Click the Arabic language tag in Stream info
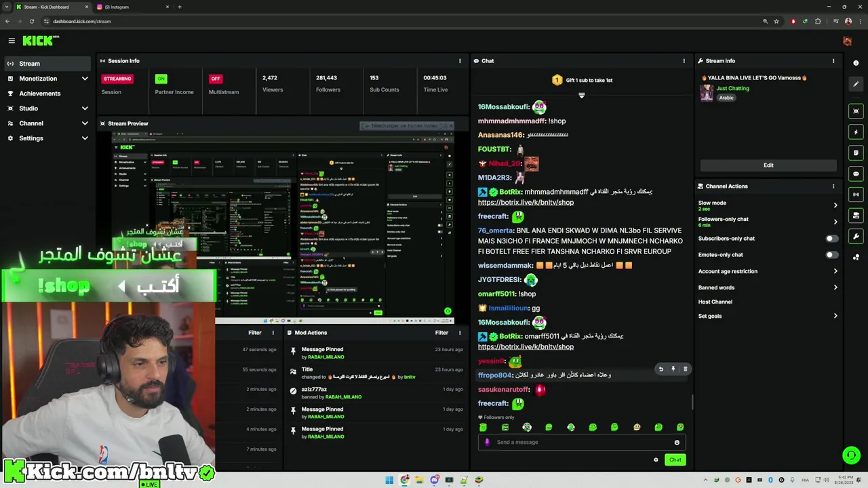 pyautogui.click(x=726, y=98)
